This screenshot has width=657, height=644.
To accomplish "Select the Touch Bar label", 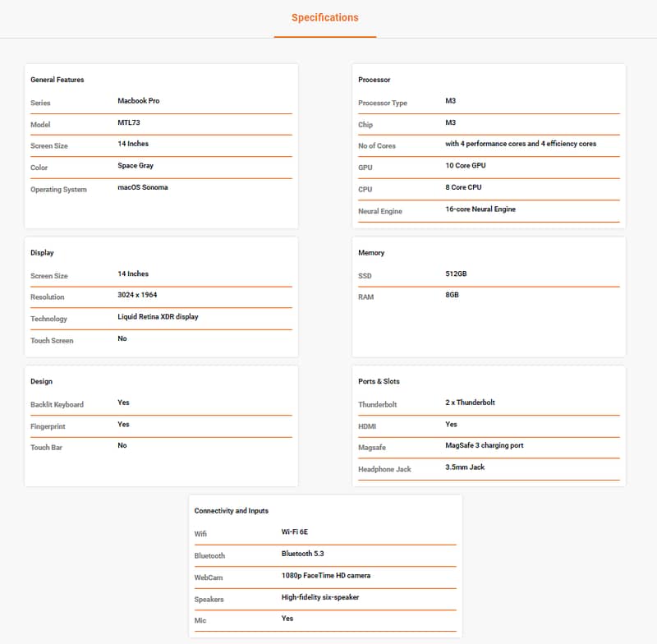I will pos(46,448).
